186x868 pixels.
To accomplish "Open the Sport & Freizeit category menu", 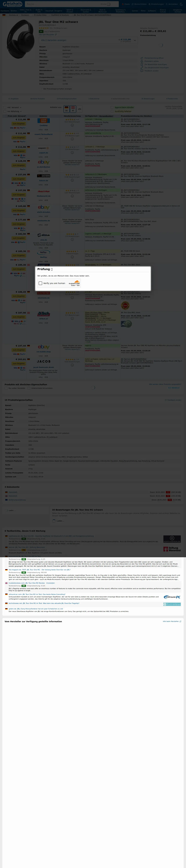I will point(70,11).
